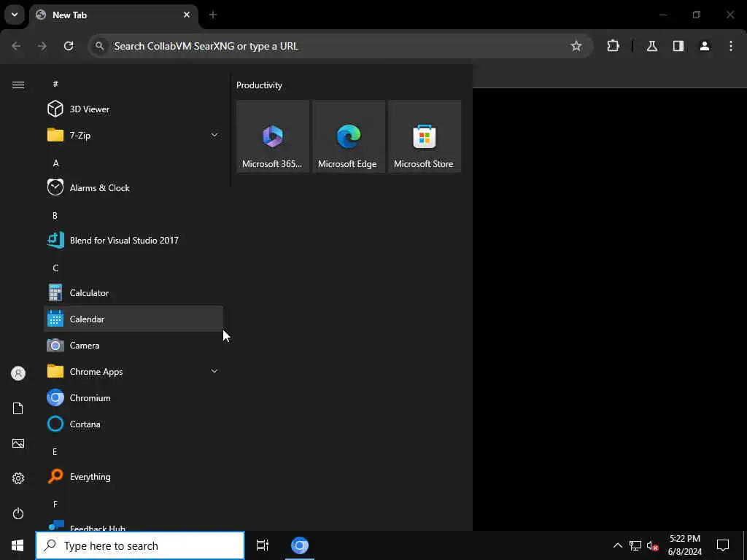Click the Windows Start button

point(18,545)
